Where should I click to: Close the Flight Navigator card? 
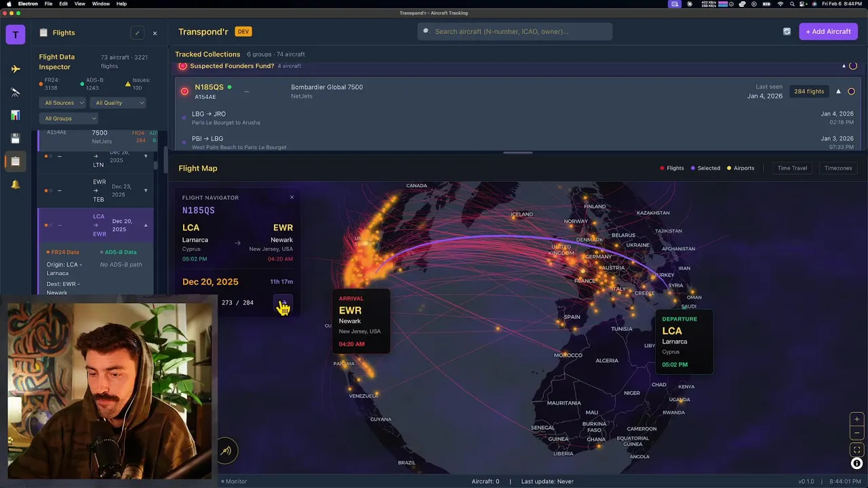(292, 197)
